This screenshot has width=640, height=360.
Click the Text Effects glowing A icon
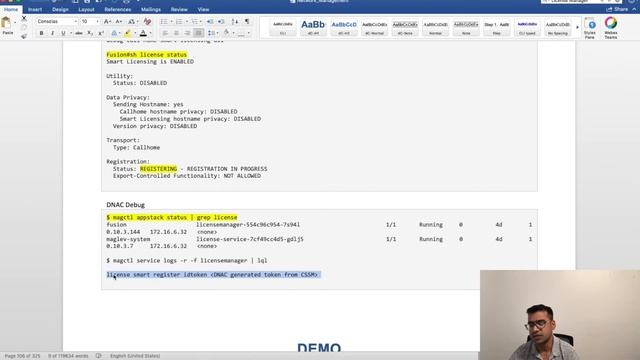tap(114, 33)
